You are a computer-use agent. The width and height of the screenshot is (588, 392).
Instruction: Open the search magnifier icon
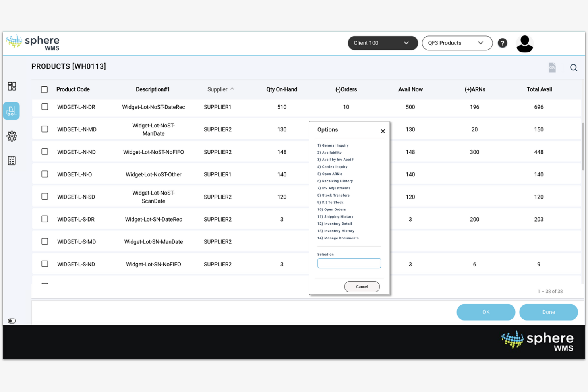(574, 68)
